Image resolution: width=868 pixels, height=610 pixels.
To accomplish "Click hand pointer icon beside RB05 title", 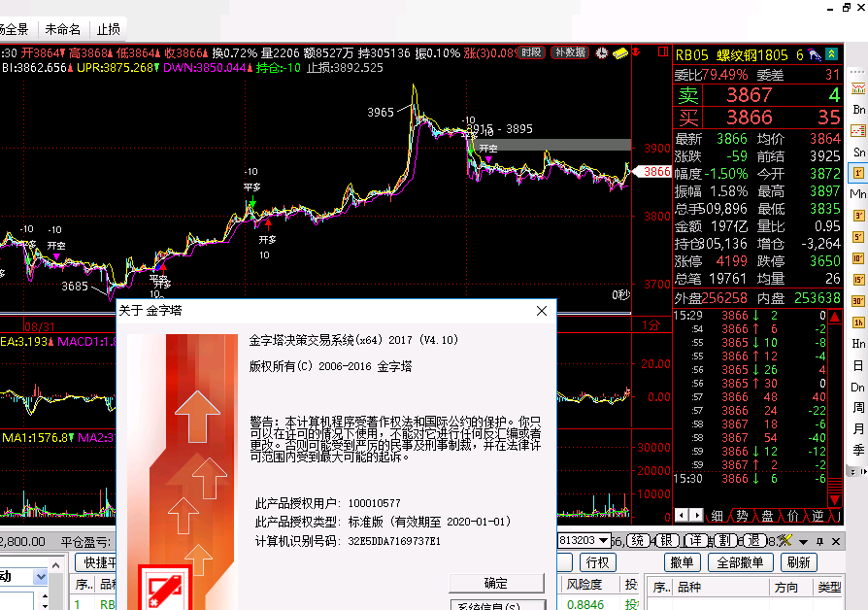I will pyautogui.click(x=815, y=54).
